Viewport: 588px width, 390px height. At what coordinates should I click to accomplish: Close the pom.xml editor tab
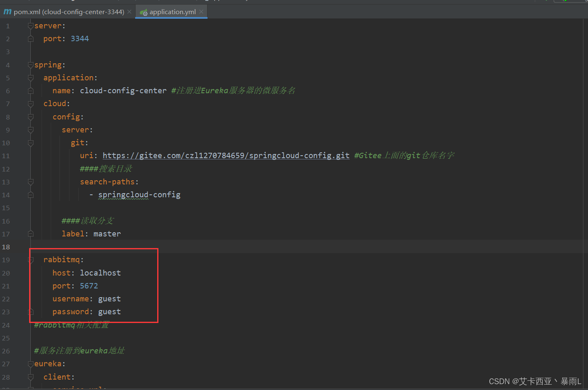[x=129, y=12]
